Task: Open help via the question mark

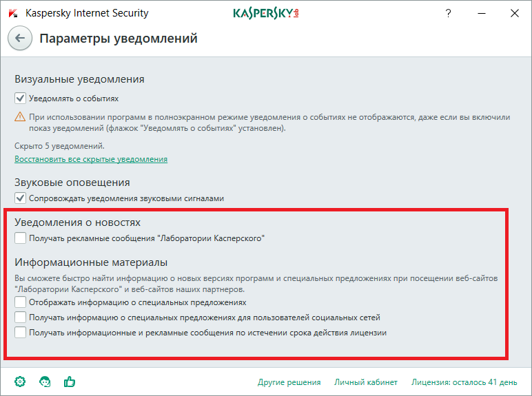Action: pyautogui.click(x=448, y=13)
